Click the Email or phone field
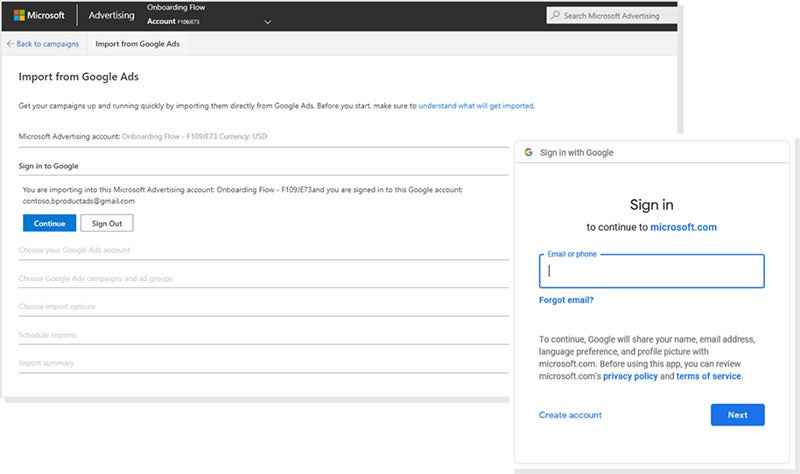This screenshot has height=474, width=800. (652, 271)
